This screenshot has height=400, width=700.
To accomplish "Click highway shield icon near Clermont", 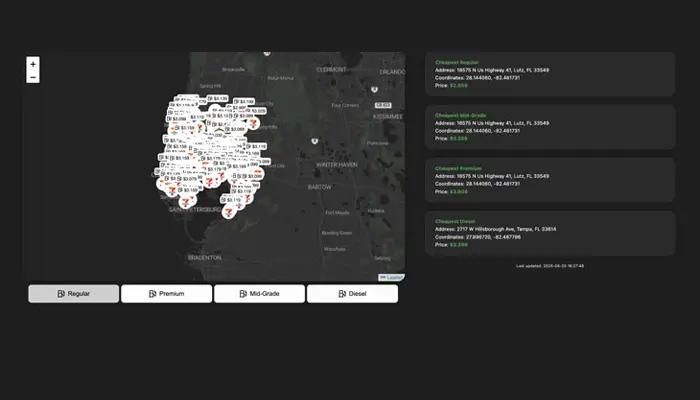I will point(374,90).
